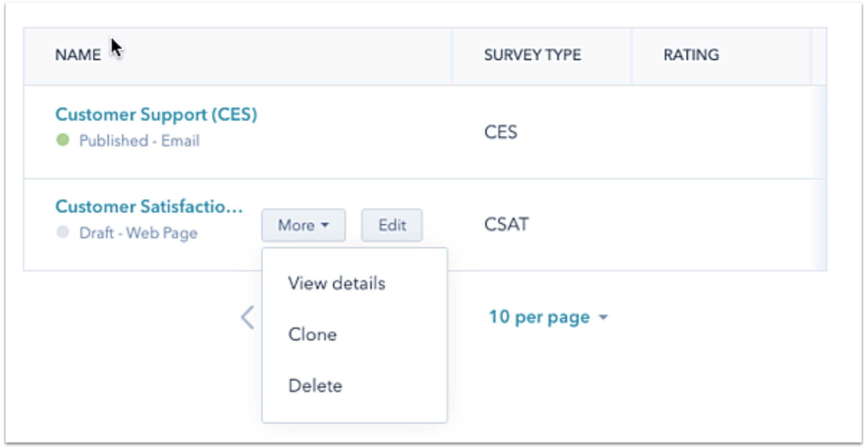Click the CES survey type cell
The image size is (868, 447).
pyautogui.click(x=501, y=132)
